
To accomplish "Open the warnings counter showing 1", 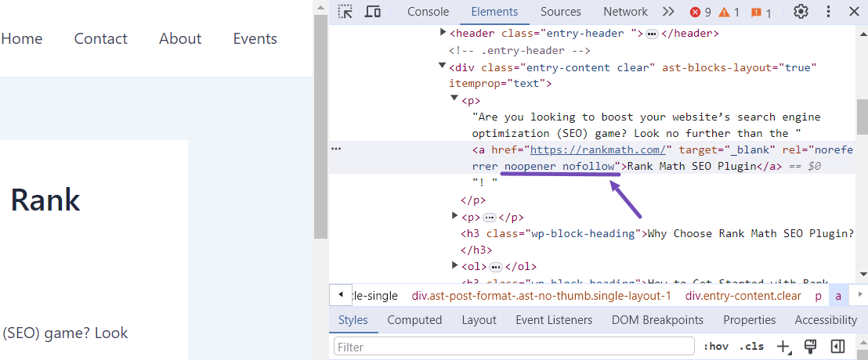I will (729, 13).
